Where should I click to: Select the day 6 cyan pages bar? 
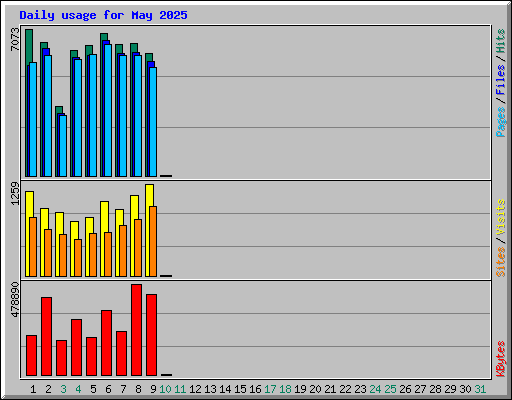(108, 110)
